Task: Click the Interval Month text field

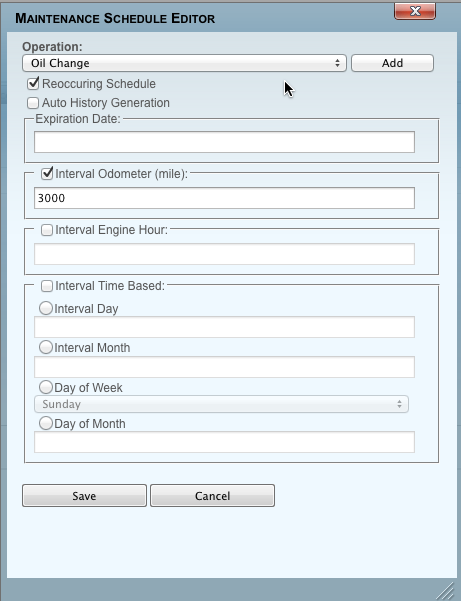Action: coord(224,367)
